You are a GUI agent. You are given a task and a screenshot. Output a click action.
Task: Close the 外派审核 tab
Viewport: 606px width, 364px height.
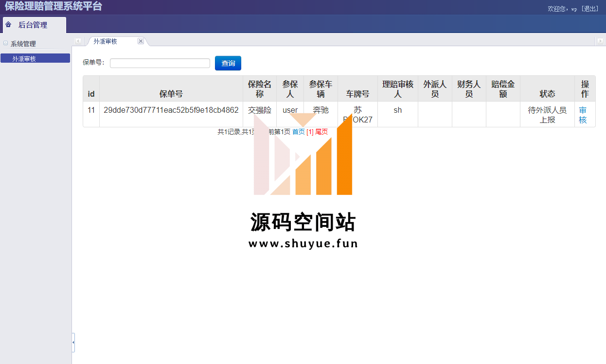click(x=141, y=41)
